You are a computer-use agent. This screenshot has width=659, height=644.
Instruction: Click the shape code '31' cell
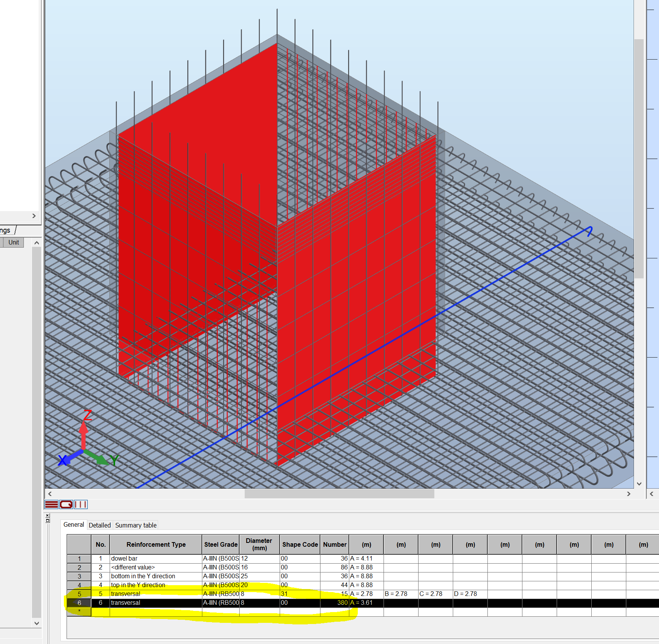(300, 594)
